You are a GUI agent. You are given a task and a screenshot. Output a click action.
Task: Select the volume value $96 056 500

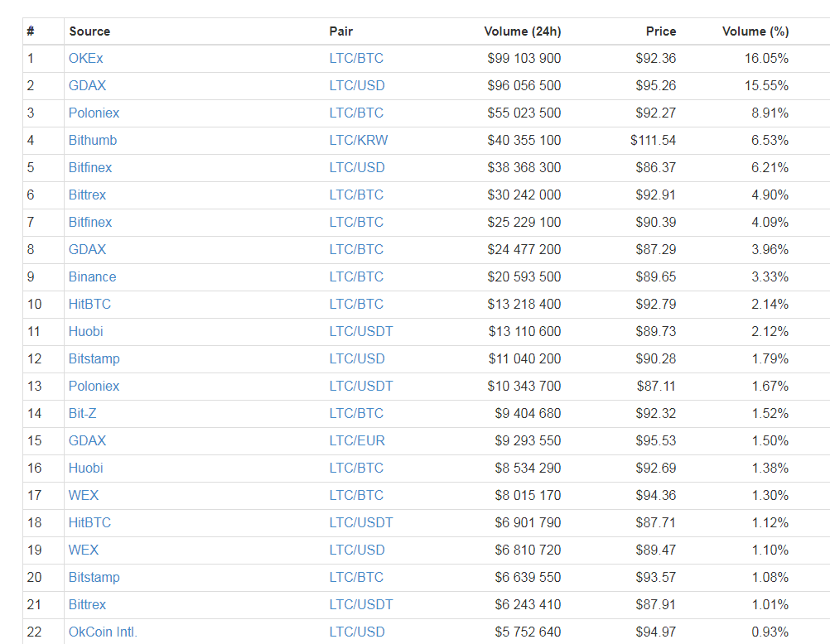pos(524,86)
